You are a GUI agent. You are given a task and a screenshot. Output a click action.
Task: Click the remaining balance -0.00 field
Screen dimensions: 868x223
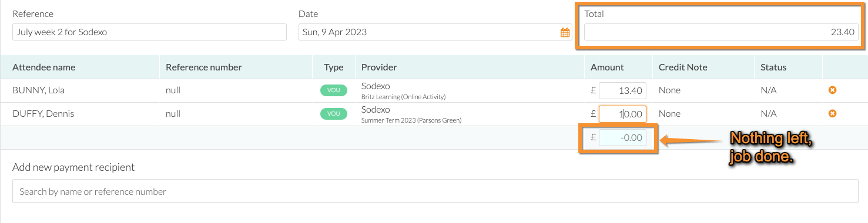(x=622, y=138)
